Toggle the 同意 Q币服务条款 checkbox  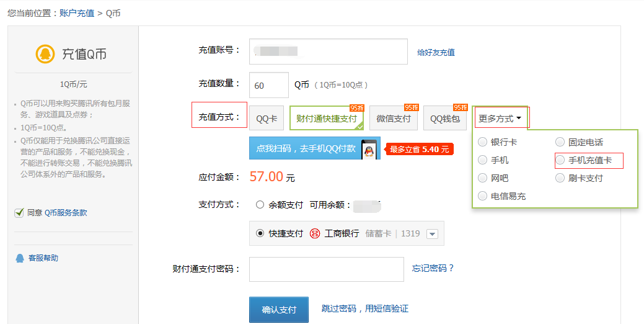point(19,212)
